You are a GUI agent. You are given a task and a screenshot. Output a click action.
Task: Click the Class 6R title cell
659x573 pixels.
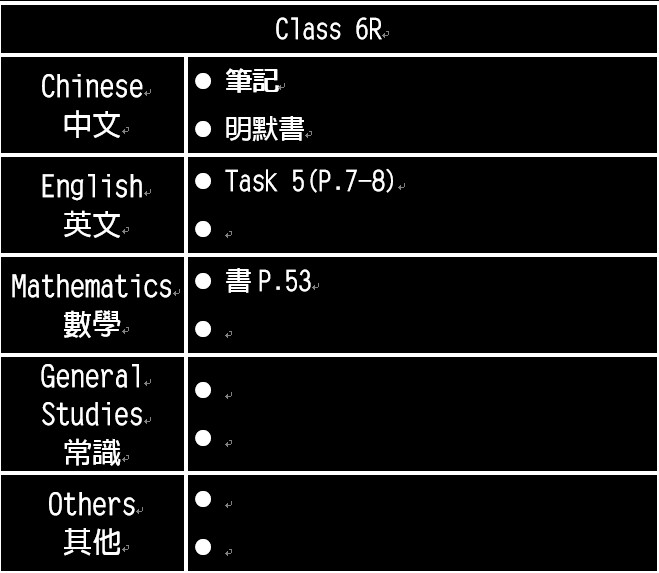(x=329, y=29)
